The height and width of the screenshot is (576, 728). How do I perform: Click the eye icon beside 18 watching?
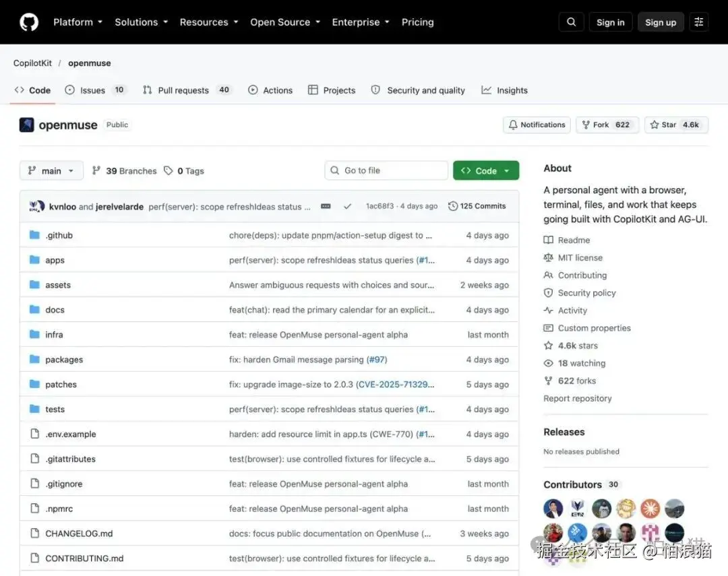(x=548, y=363)
